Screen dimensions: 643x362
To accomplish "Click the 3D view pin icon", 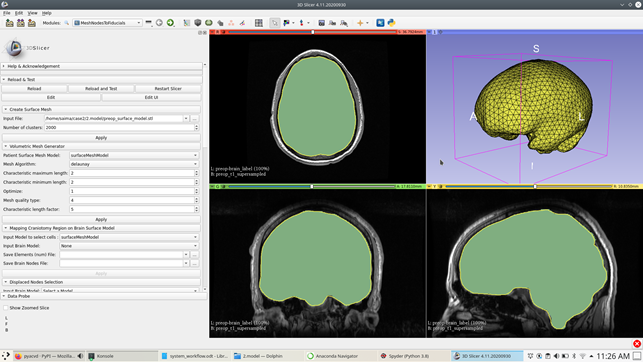I will point(429,32).
